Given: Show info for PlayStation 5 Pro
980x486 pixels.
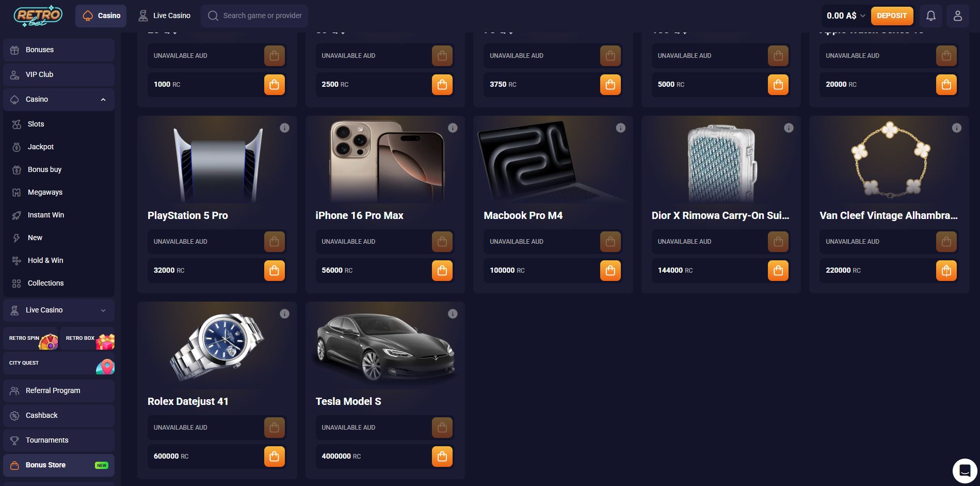Looking at the screenshot, I should point(284,128).
